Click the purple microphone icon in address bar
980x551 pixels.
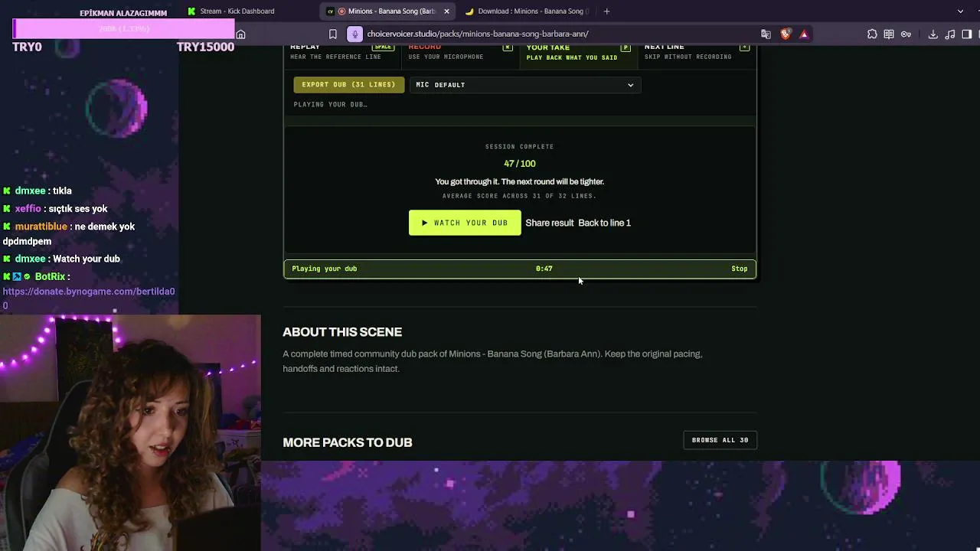click(354, 34)
